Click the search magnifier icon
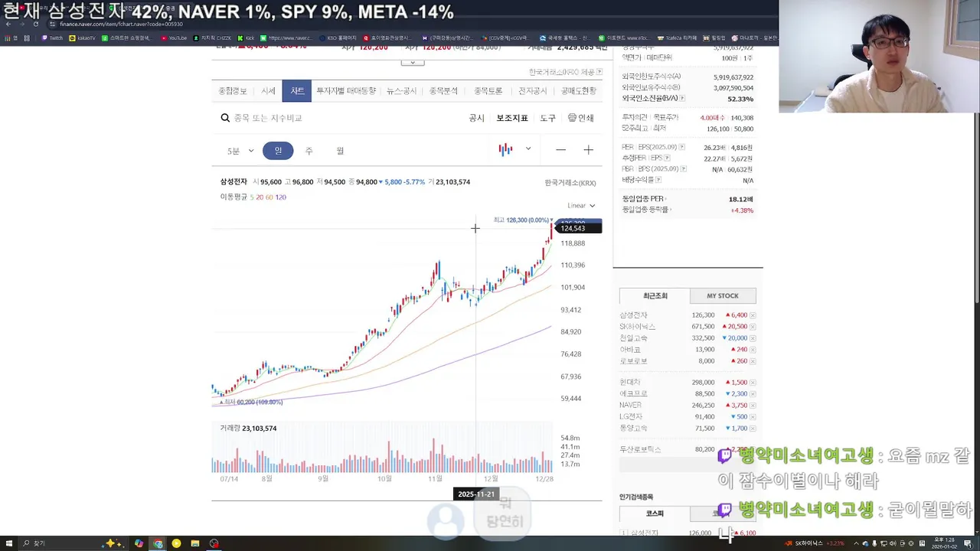 coord(225,118)
